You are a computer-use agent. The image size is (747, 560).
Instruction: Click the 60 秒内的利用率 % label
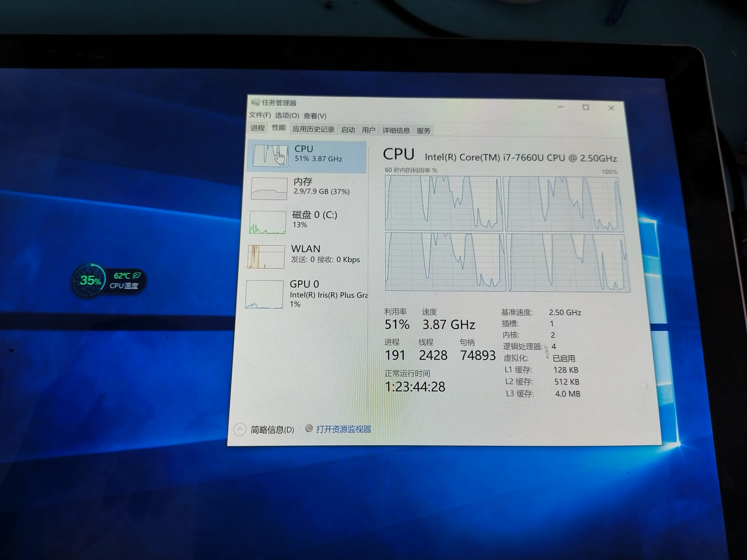411,170
